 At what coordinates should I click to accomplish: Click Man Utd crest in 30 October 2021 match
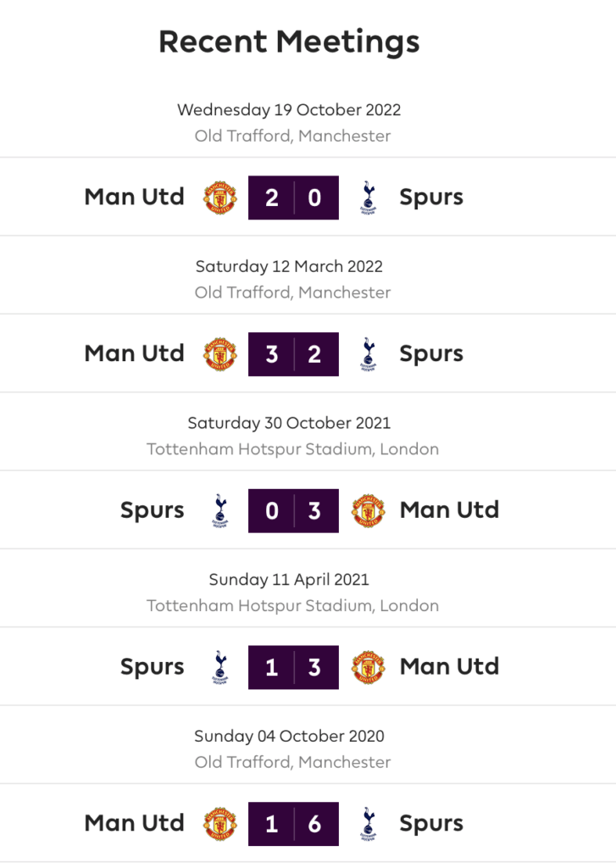[x=368, y=511]
